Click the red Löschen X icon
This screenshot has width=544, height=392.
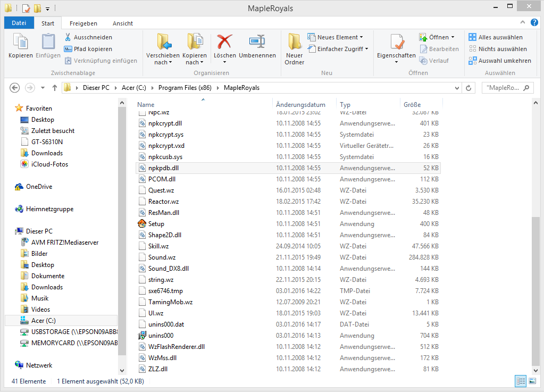224,41
